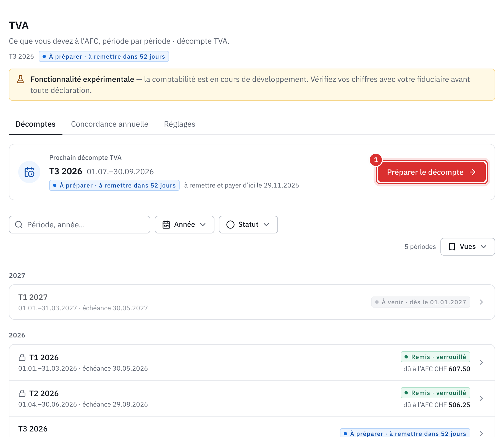Click the 01.01.–31.03.2027 échéance 30.05.2027 line
Image resolution: width=504 pixels, height=437 pixels.
point(83,308)
